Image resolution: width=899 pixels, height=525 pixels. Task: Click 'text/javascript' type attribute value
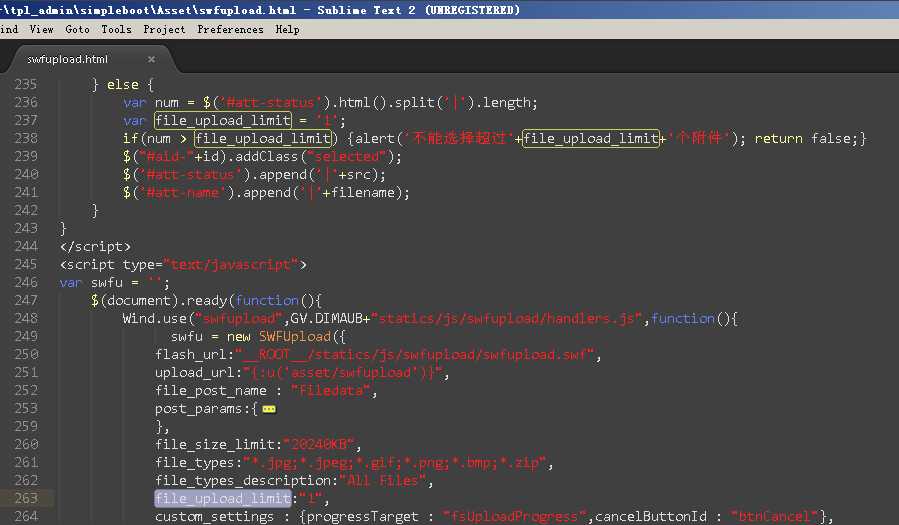[x=231, y=265]
